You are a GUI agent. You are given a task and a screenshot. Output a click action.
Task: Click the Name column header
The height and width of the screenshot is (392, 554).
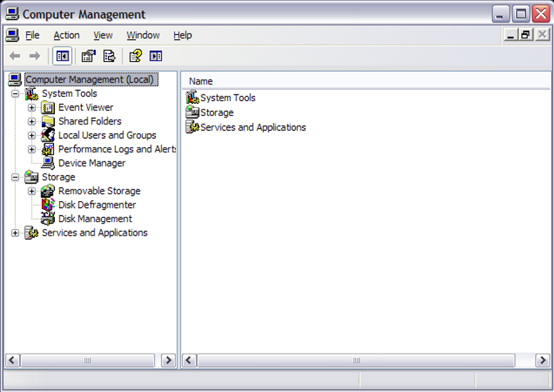click(366, 81)
